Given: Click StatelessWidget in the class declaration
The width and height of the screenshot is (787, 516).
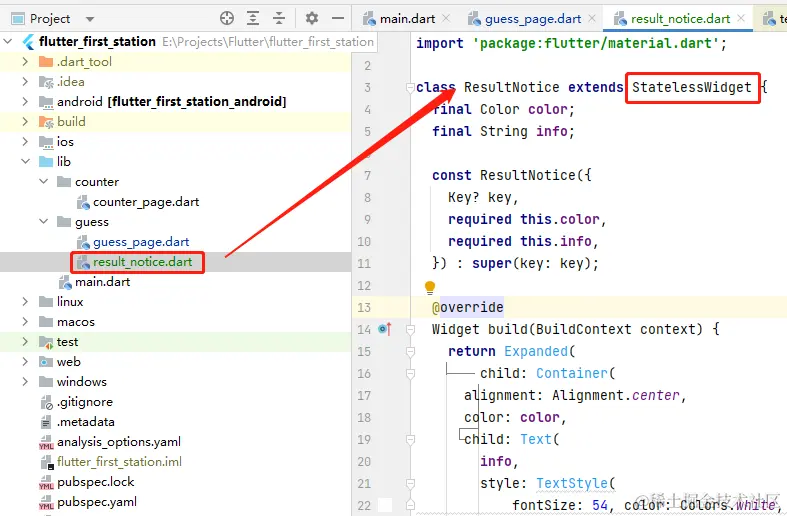Looking at the screenshot, I should point(691,87).
